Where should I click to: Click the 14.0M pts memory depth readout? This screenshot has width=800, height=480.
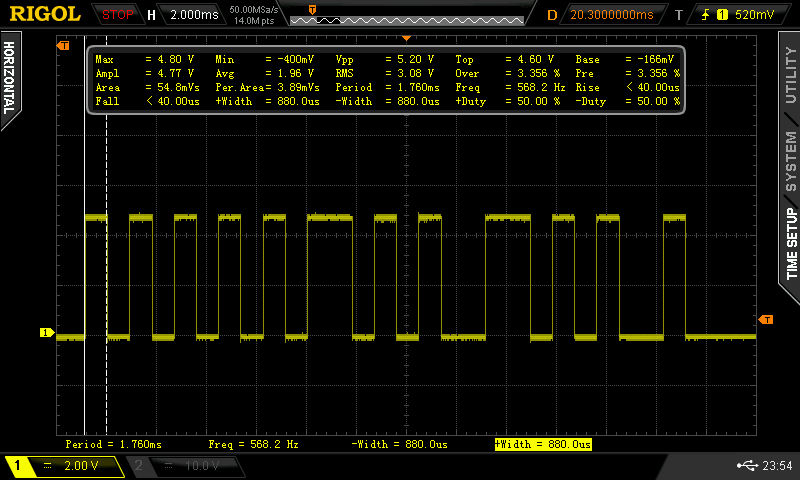[254, 21]
